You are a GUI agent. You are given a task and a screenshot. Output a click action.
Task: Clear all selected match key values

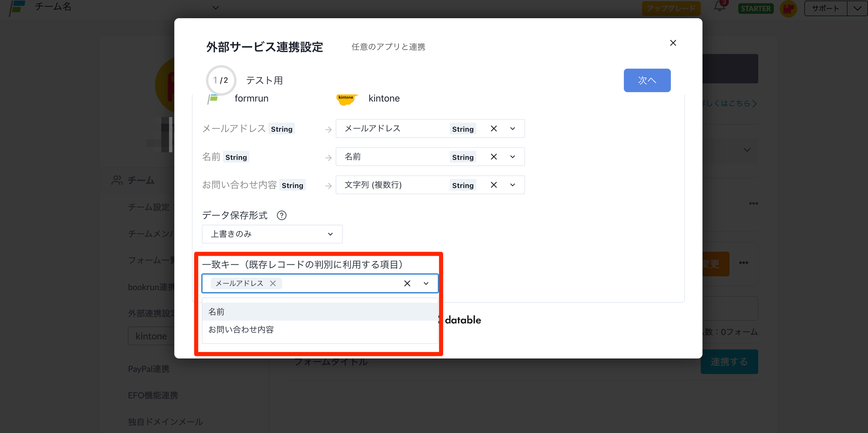407,283
